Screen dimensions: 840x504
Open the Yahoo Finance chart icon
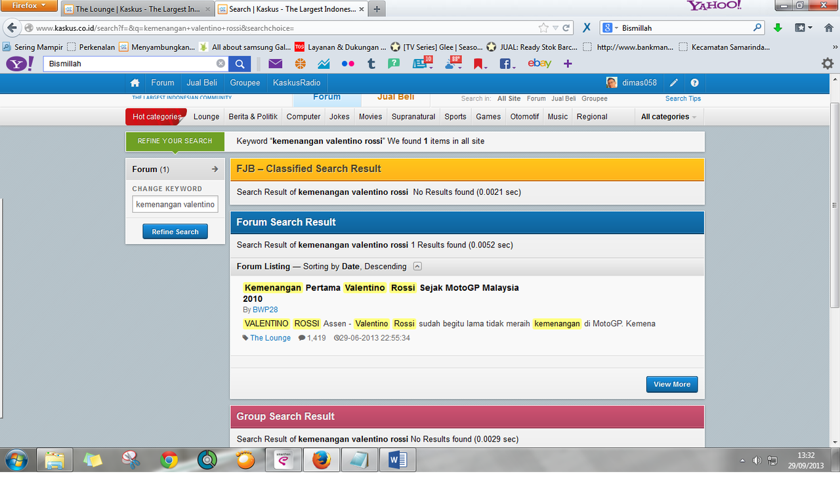pos(324,64)
